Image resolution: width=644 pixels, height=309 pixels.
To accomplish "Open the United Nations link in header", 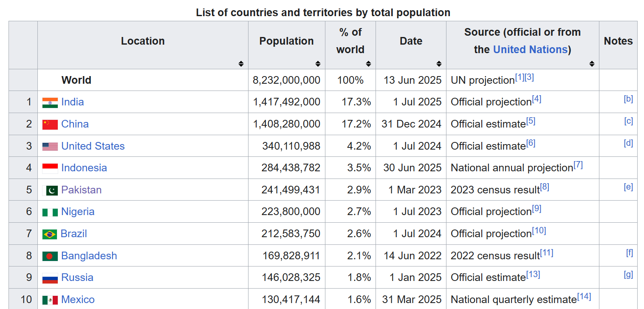I will click(x=530, y=50).
